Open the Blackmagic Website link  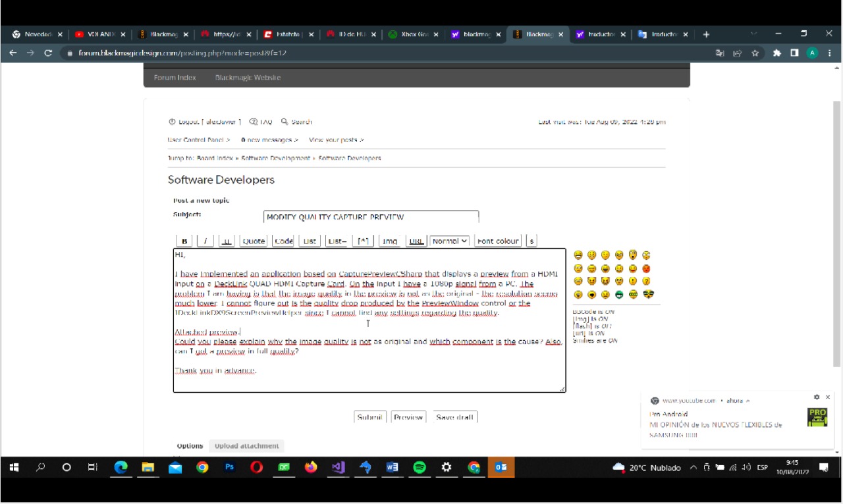point(248,78)
